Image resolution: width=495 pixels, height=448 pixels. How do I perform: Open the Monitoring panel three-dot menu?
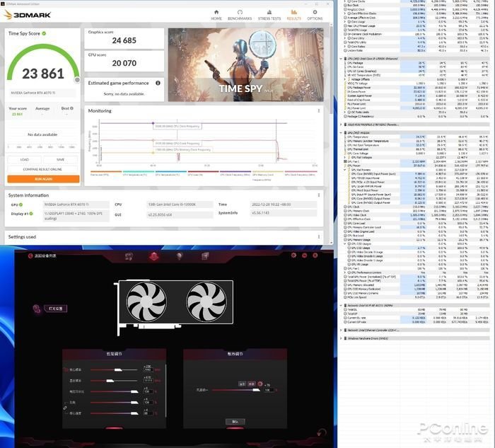[319, 111]
